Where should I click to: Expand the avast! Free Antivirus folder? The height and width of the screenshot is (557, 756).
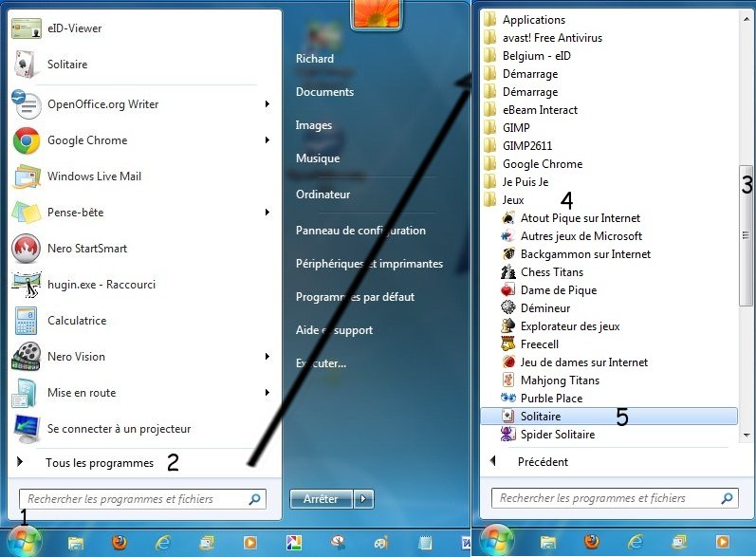[x=544, y=38]
